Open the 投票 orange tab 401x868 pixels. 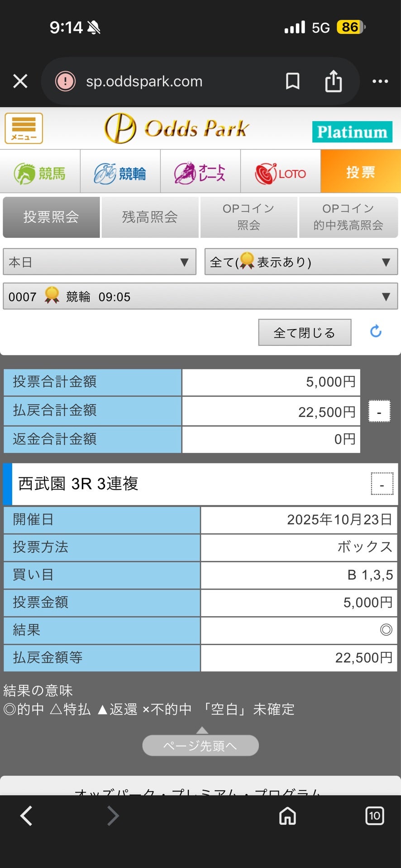point(361,172)
